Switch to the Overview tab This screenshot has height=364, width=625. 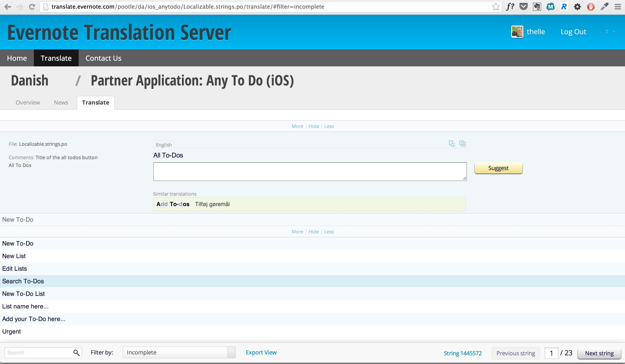coord(28,103)
